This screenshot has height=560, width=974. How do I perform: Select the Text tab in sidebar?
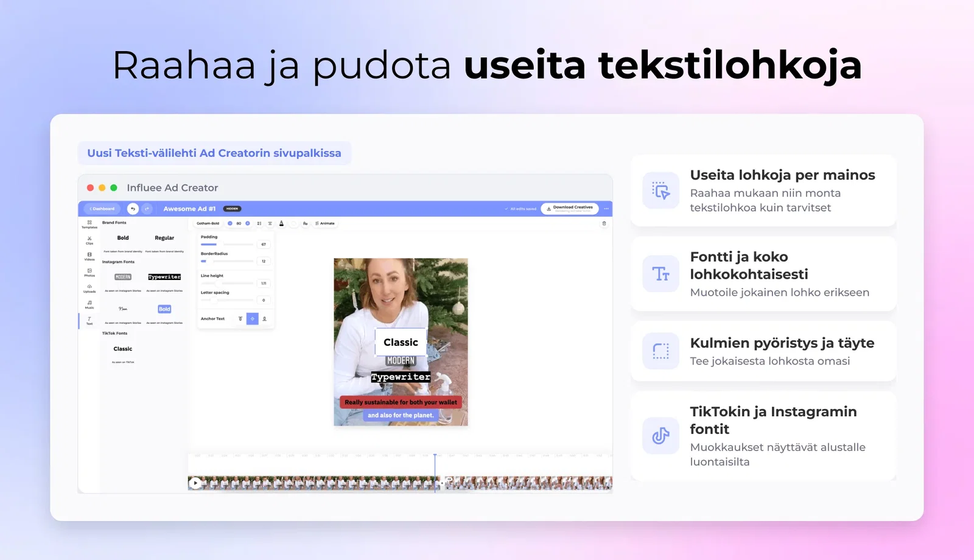89,321
